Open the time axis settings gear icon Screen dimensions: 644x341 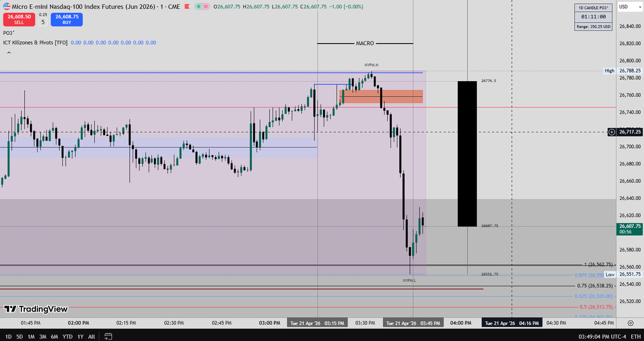630,322
